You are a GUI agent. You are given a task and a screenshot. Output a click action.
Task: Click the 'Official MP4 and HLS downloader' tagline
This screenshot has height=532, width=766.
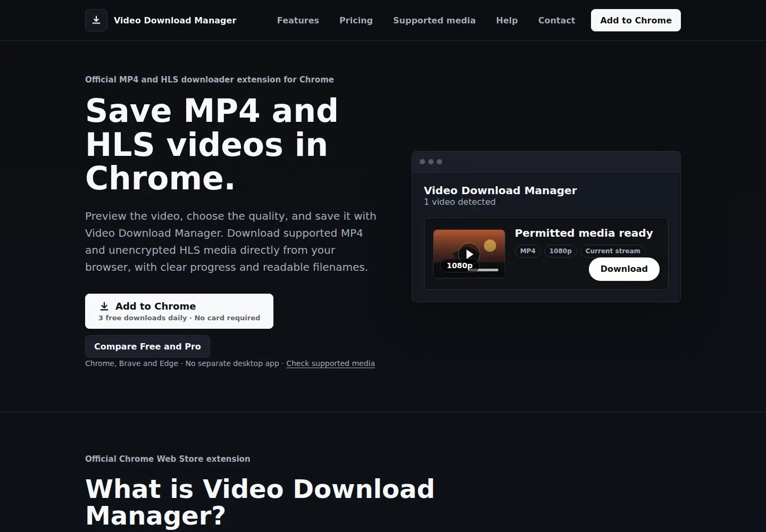[210, 79]
